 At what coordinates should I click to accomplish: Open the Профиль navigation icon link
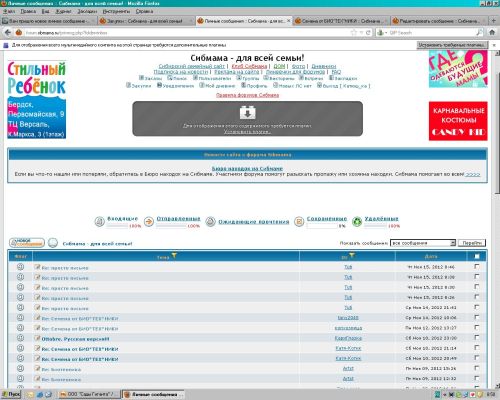(x=254, y=86)
